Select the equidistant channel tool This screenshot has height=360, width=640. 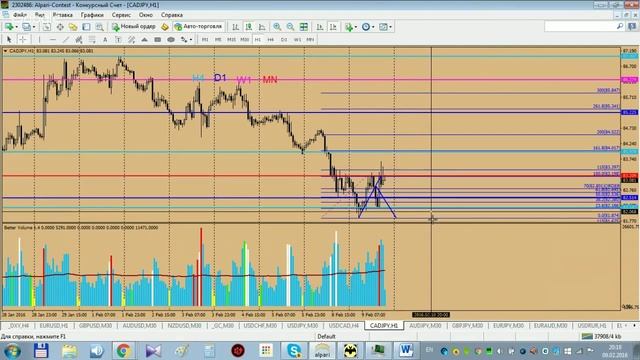tap(78, 40)
